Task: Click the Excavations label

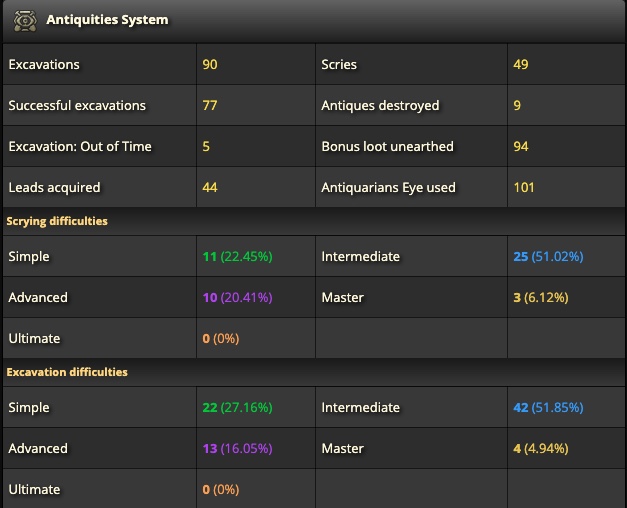Action: pos(44,64)
